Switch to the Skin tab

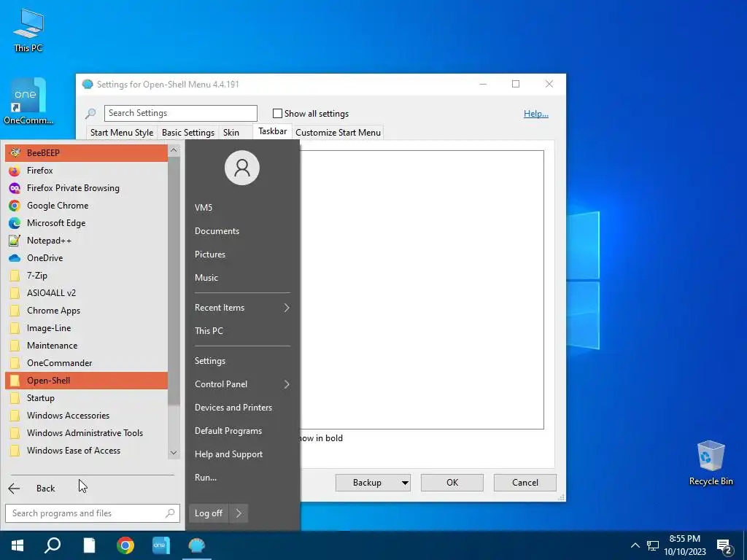pyautogui.click(x=231, y=133)
